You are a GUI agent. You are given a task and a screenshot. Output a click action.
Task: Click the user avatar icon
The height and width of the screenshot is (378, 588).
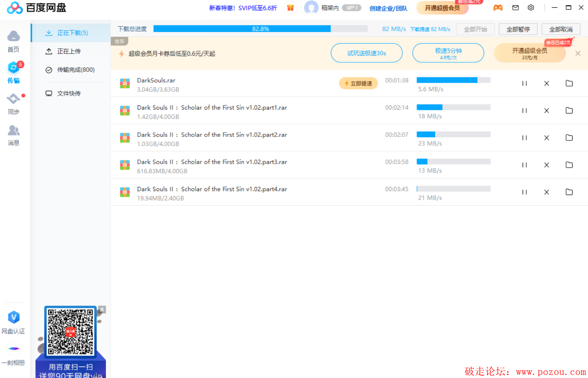click(x=311, y=8)
